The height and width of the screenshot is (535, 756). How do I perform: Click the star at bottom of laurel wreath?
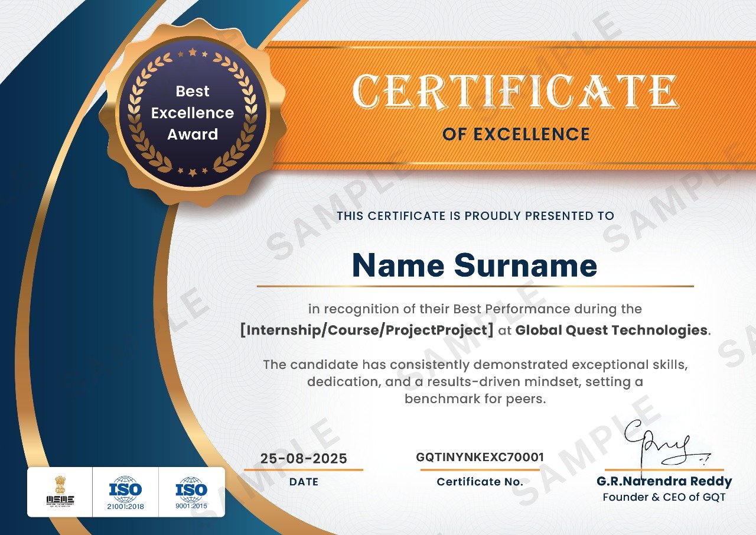tap(193, 173)
